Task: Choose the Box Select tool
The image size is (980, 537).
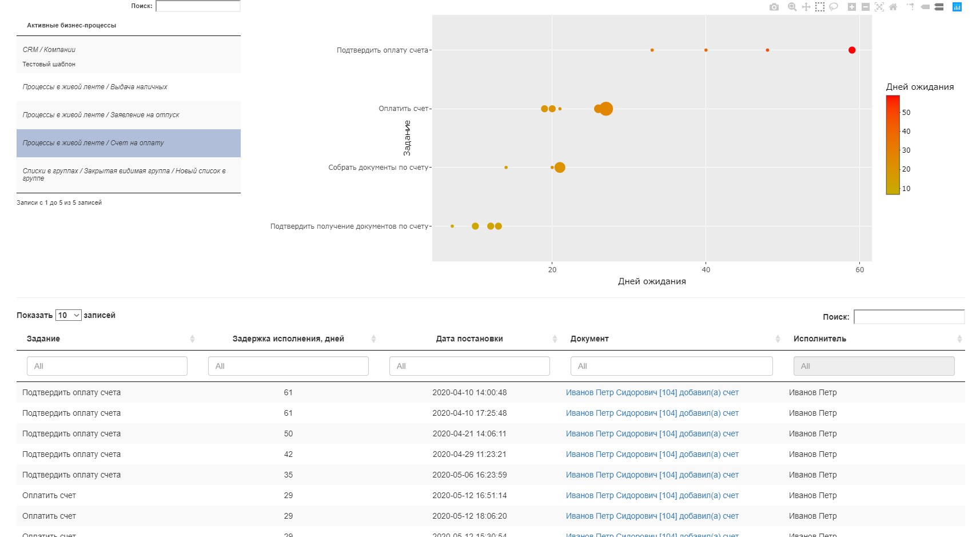Action: (x=819, y=7)
